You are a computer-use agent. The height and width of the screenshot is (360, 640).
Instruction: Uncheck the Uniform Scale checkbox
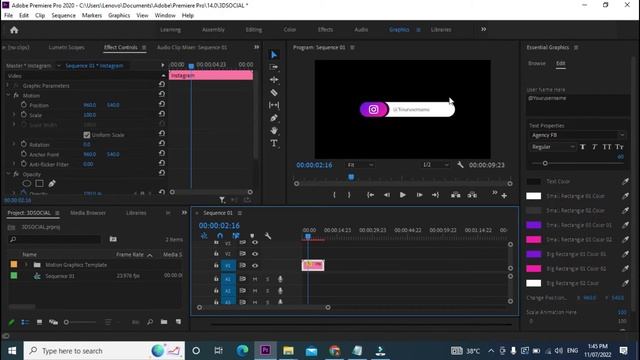pos(87,135)
